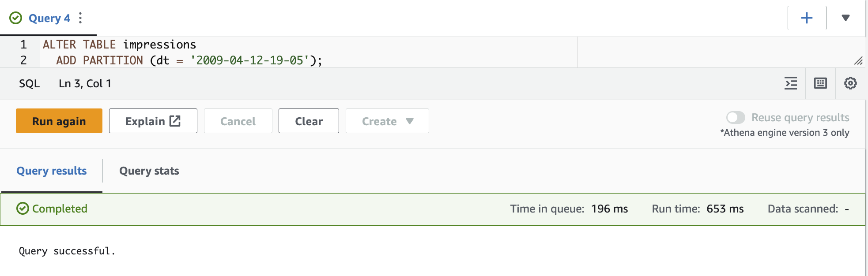
Task: Add a new query tab with plus icon
Action: (807, 18)
